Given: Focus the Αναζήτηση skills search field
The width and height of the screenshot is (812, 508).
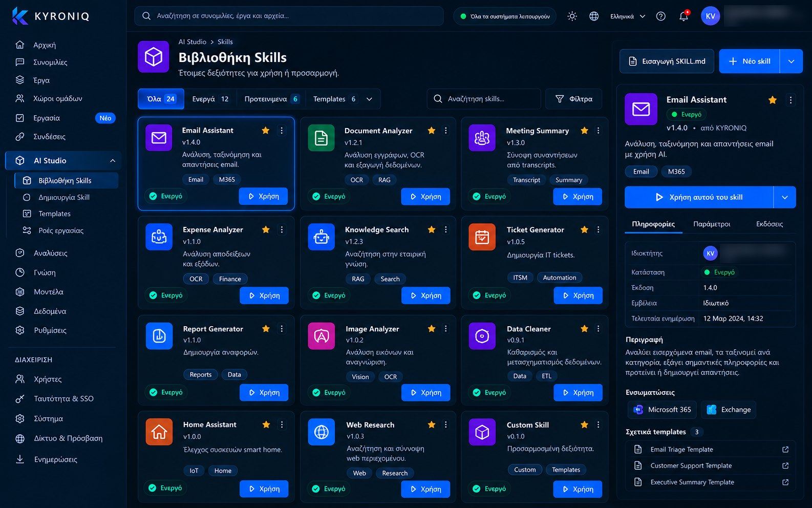Looking at the screenshot, I should [x=484, y=99].
